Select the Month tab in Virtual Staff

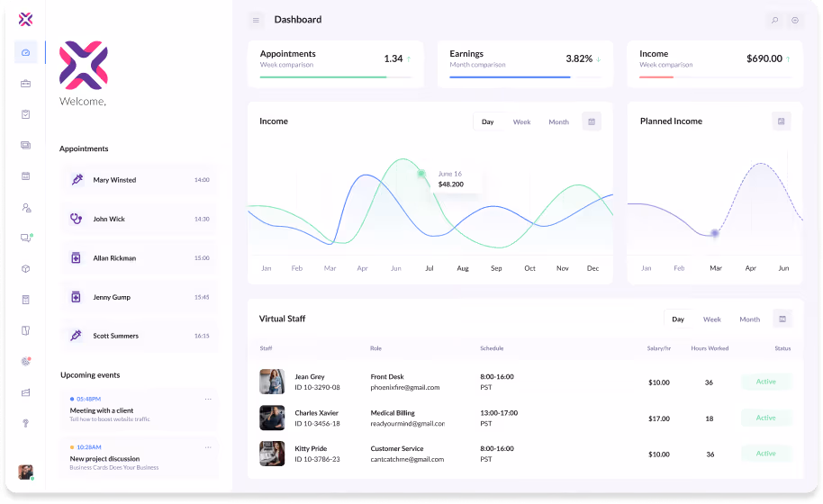749,319
